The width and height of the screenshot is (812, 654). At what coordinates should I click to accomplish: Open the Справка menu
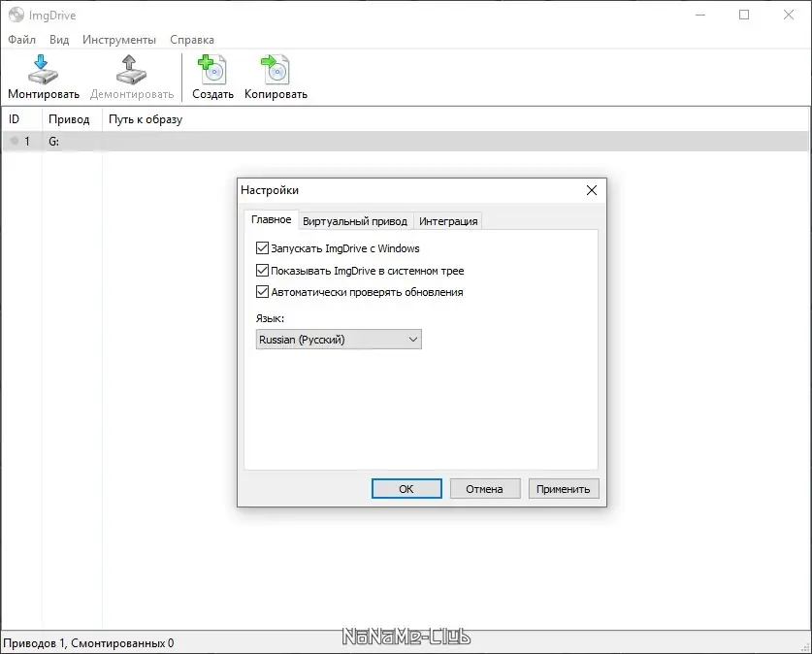pyautogui.click(x=192, y=40)
